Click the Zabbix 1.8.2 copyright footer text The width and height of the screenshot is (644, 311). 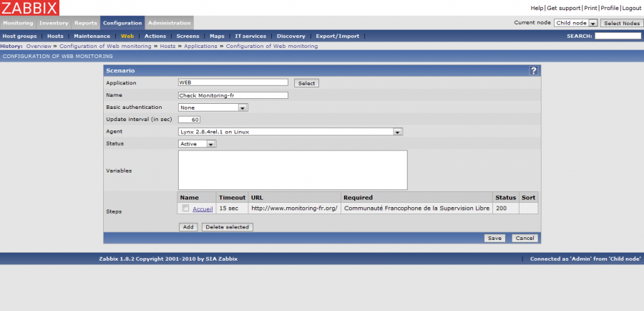(168, 259)
